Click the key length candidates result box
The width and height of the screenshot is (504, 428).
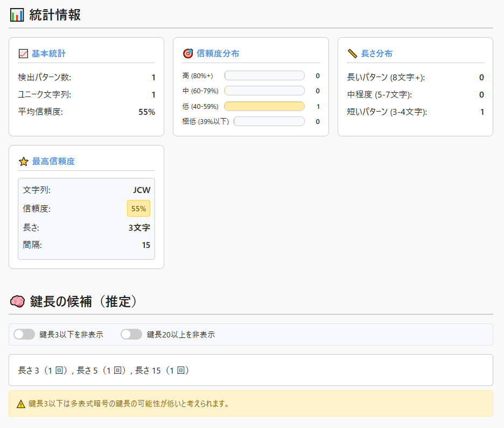point(251,370)
